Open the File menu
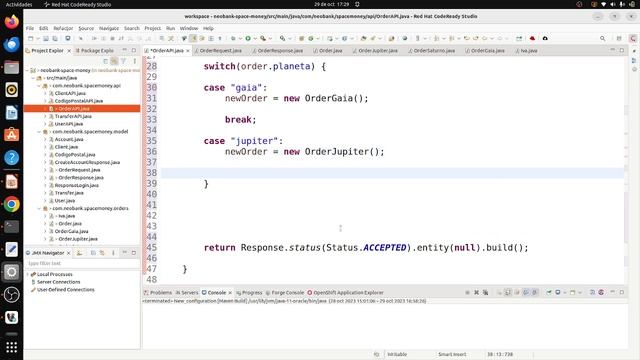Screen dimensions: 640x360 pos(30,28)
